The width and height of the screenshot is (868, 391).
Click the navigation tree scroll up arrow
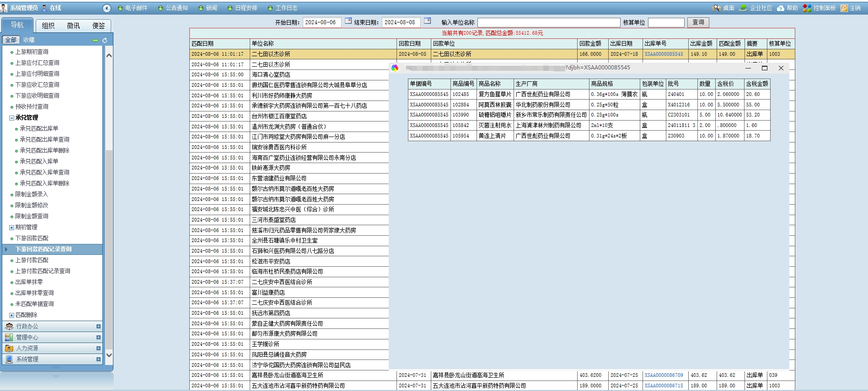point(109,55)
